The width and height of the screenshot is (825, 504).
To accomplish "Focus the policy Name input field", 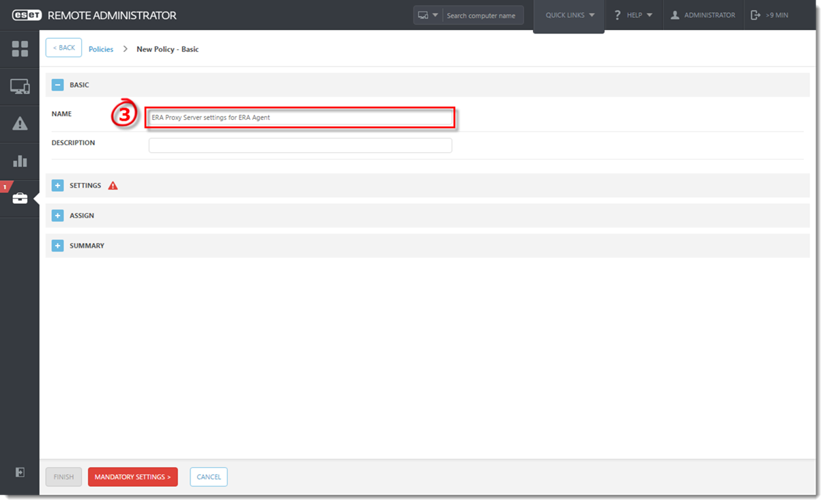I will coord(300,117).
